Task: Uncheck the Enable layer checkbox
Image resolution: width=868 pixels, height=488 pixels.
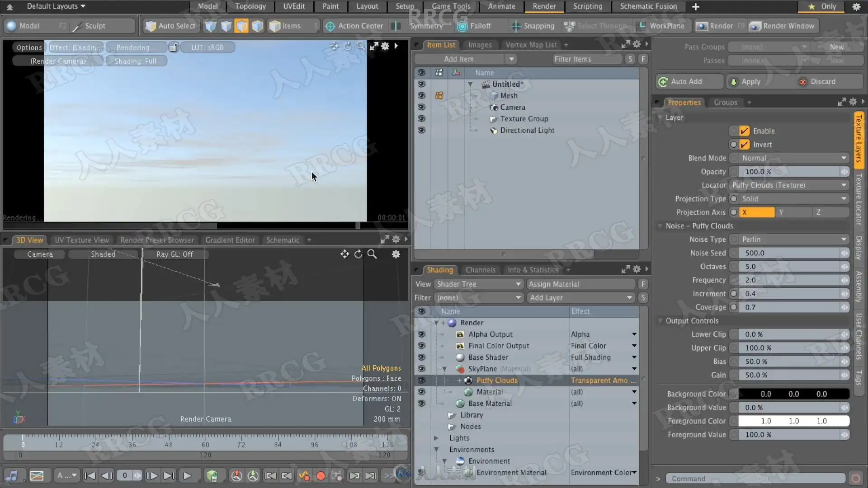Action: 744,131
